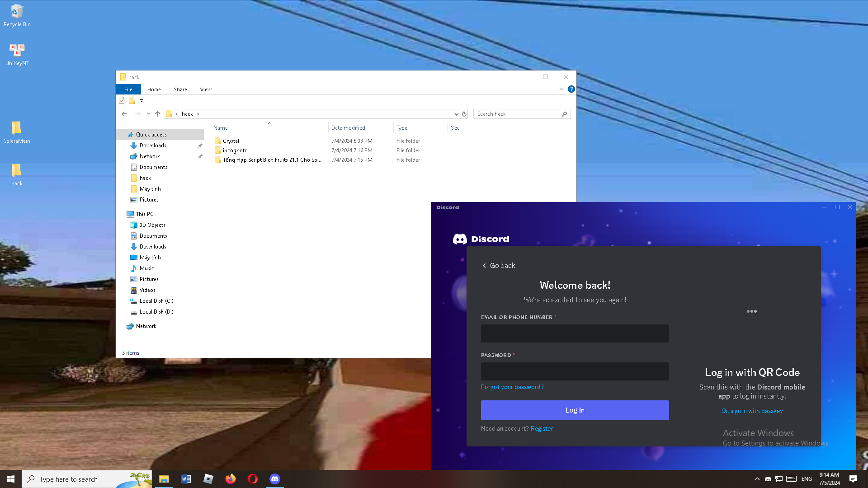Click Go back in Discord login
This screenshot has width=868, height=488.
pos(499,266)
